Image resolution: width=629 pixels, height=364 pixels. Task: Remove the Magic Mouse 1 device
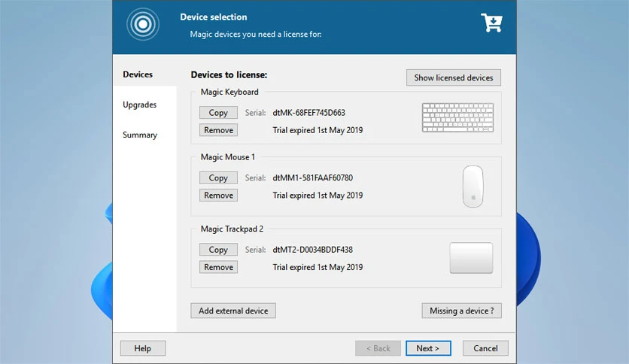click(x=218, y=196)
